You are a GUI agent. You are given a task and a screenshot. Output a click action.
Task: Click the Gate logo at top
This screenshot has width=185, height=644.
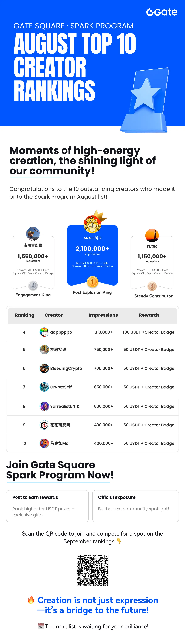click(162, 12)
